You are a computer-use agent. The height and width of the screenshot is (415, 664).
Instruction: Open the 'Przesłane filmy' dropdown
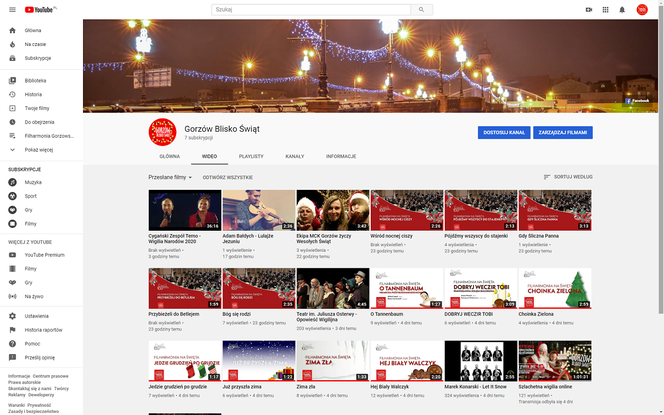coord(170,176)
